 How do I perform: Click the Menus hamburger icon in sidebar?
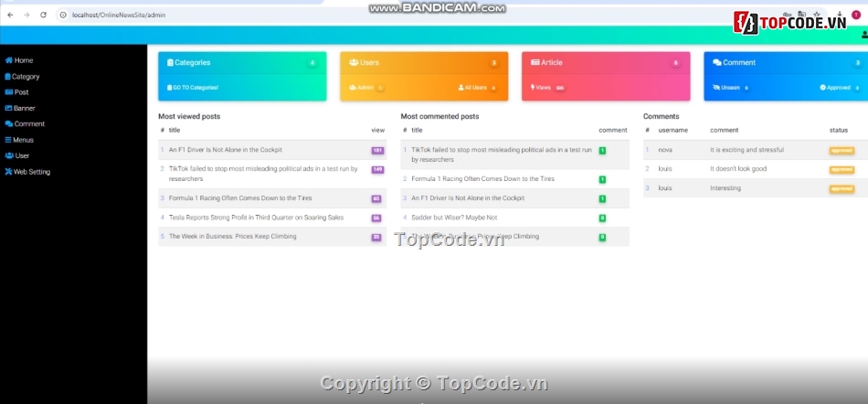(x=8, y=140)
